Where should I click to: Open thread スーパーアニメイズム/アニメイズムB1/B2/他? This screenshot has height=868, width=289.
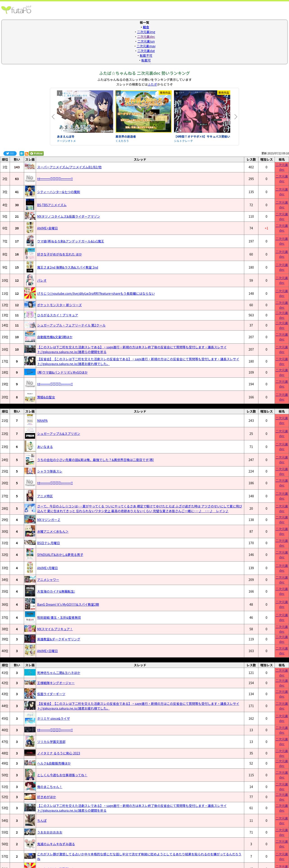69,167
